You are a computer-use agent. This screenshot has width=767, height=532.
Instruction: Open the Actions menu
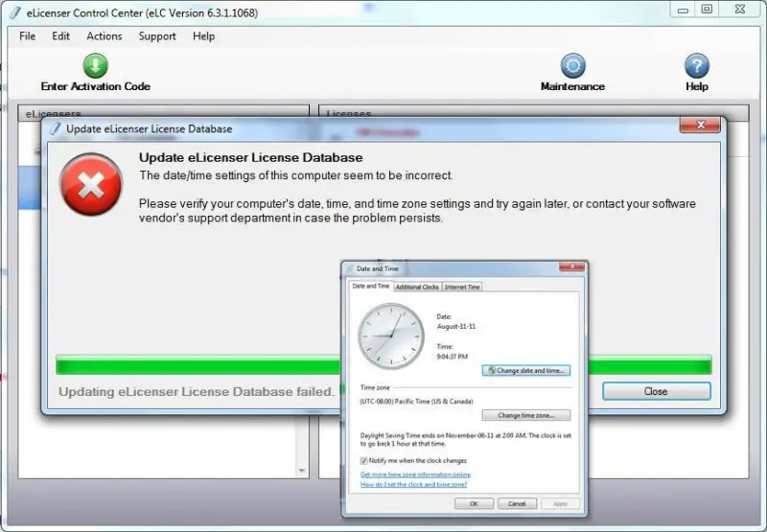[105, 36]
